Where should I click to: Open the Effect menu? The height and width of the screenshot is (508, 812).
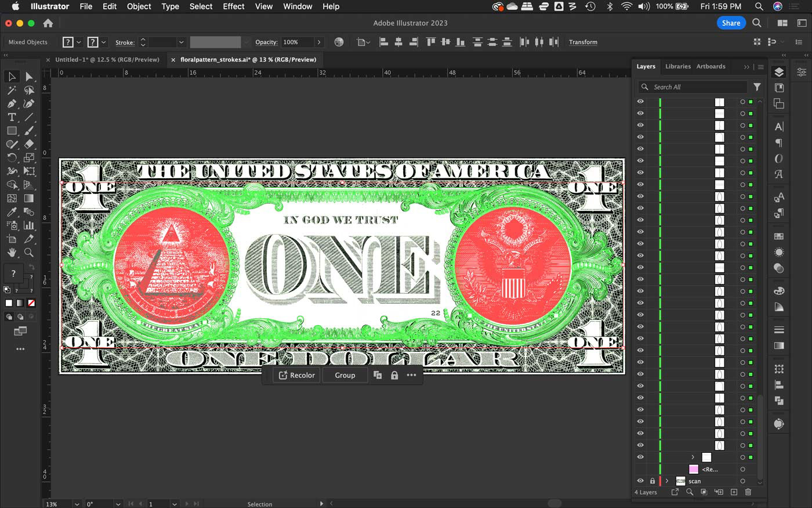pos(234,6)
